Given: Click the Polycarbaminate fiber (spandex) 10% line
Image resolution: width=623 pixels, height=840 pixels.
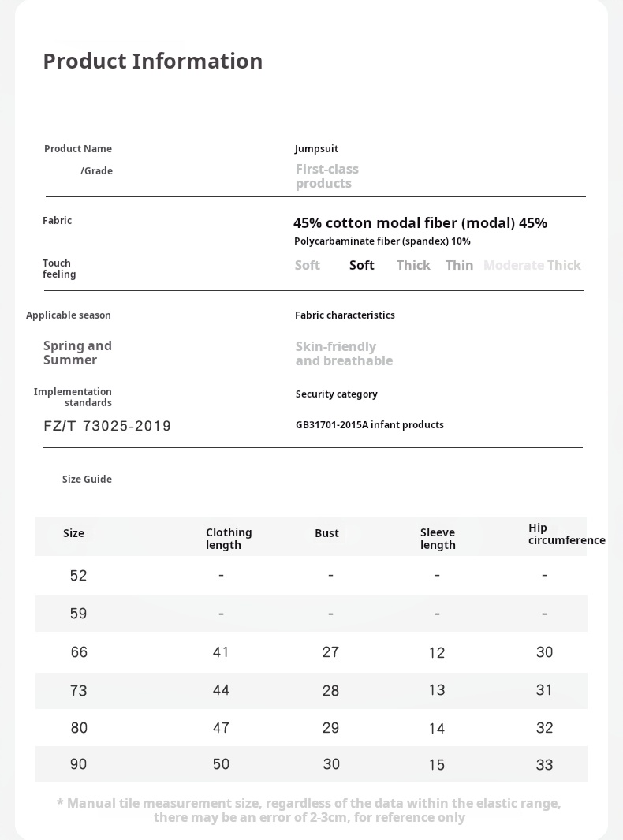Looking at the screenshot, I should pos(382,241).
